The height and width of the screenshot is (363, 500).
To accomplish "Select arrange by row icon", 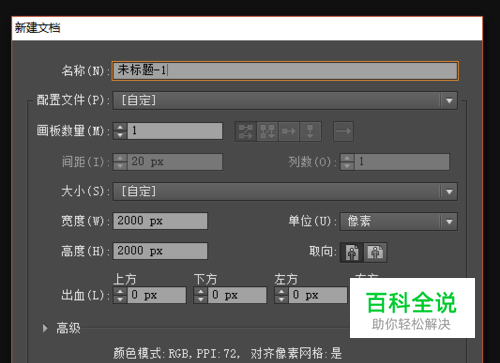I will (289, 131).
